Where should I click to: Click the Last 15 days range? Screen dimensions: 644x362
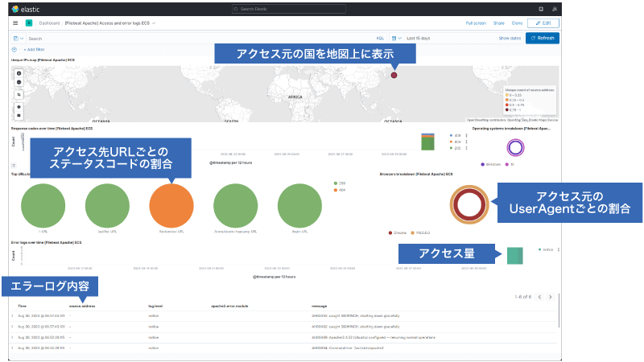point(418,38)
